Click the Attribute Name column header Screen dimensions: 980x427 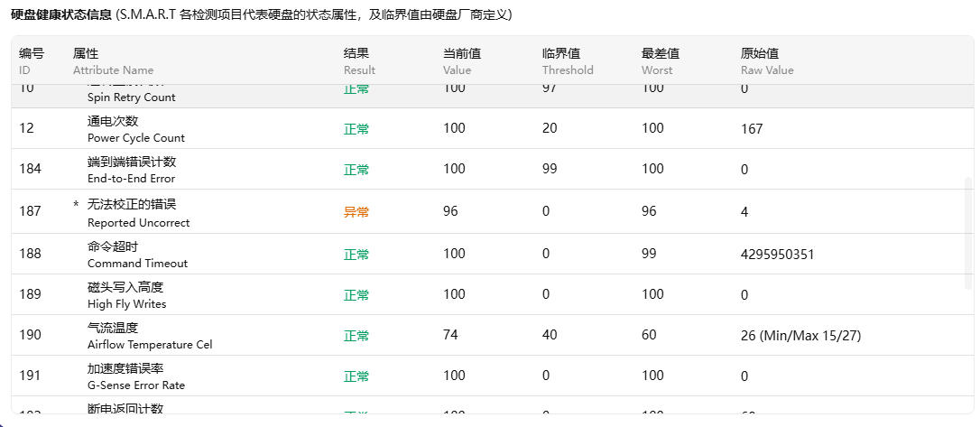coord(113,61)
